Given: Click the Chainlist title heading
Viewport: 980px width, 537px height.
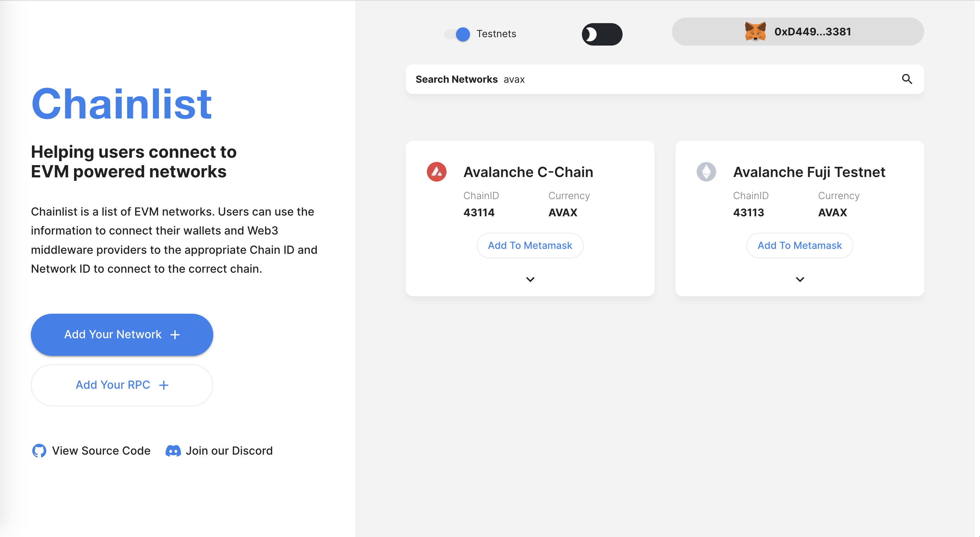Looking at the screenshot, I should pyautogui.click(x=121, y=104).
